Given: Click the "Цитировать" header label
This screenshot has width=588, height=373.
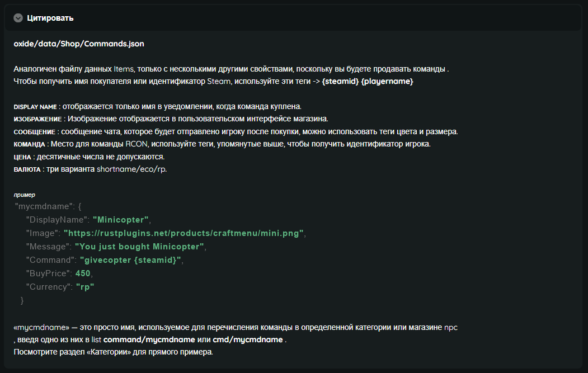Looking at the screenshot, I should (x=50, y=18).
